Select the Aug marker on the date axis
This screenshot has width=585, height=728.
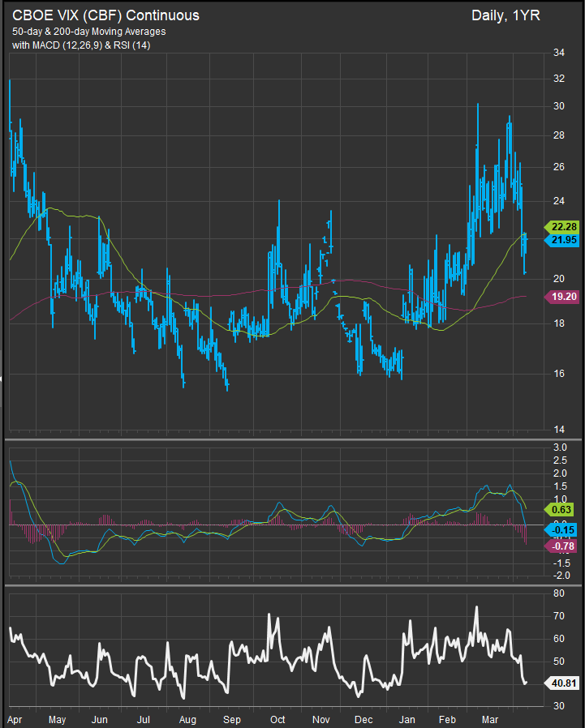(187, 718)
